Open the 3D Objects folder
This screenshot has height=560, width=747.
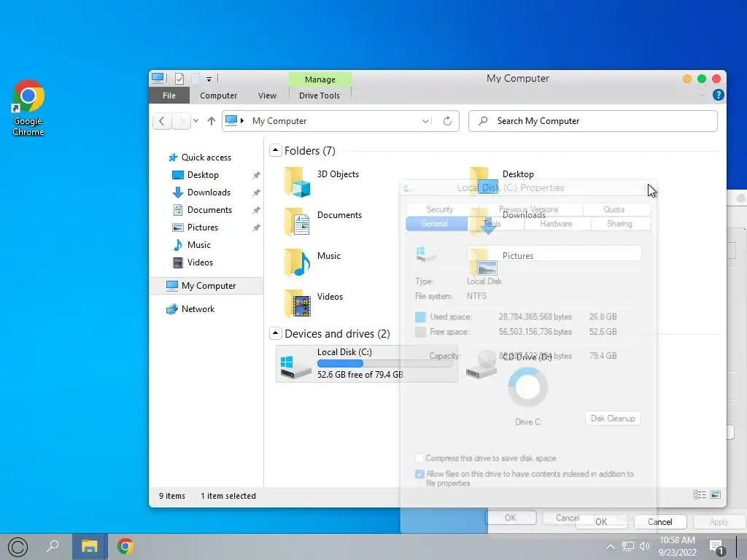322,182
